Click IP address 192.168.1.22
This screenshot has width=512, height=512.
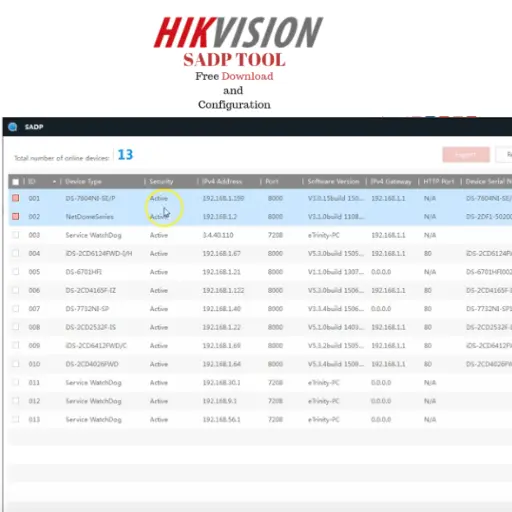pos(222,327)
